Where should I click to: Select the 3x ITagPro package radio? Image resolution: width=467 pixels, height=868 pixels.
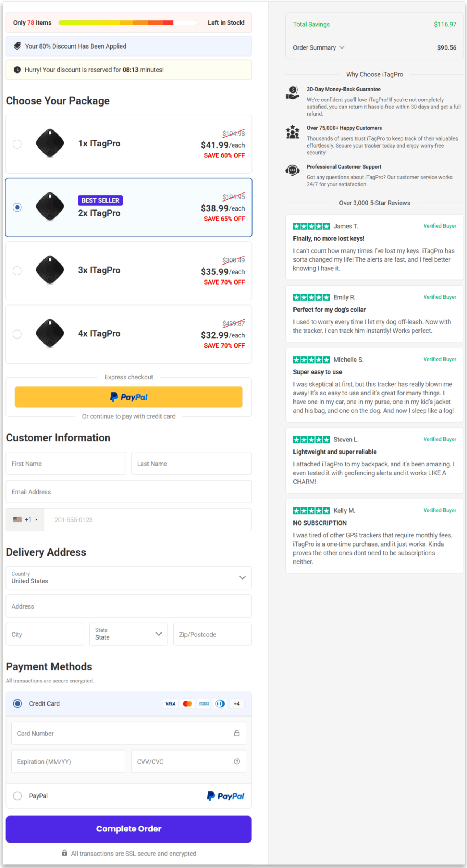point(17,271)
